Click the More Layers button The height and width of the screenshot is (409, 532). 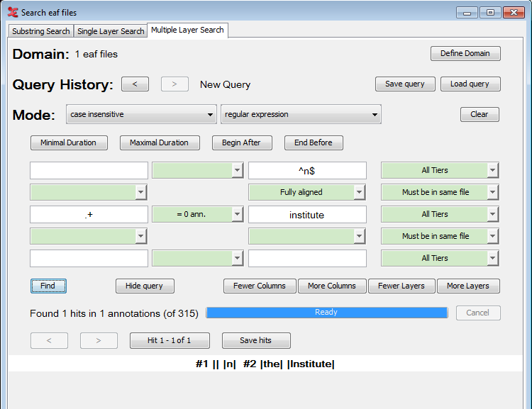(x=468, y=286)
